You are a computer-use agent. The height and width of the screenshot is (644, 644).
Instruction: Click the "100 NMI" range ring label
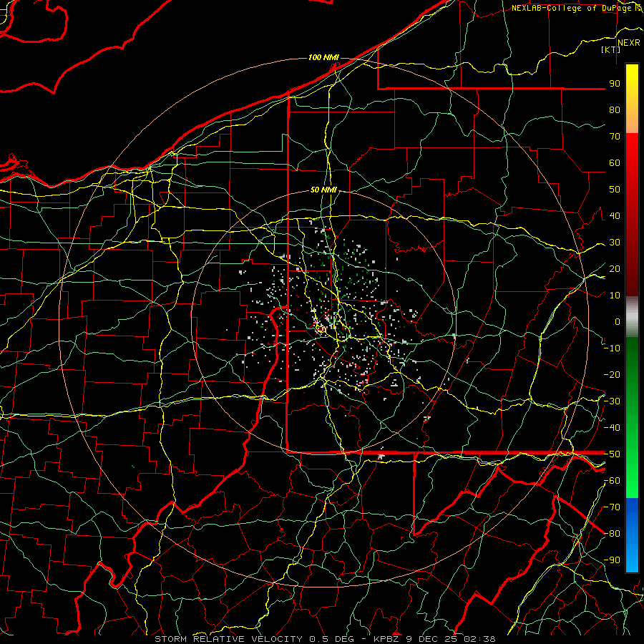coord(323,57)
